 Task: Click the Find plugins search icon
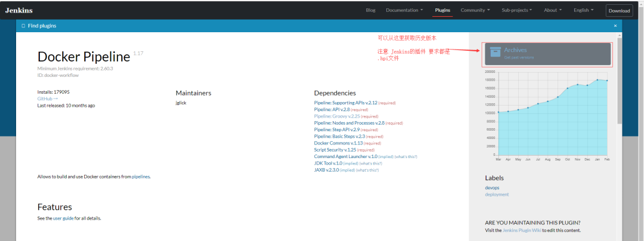click(x=23, y=26)
